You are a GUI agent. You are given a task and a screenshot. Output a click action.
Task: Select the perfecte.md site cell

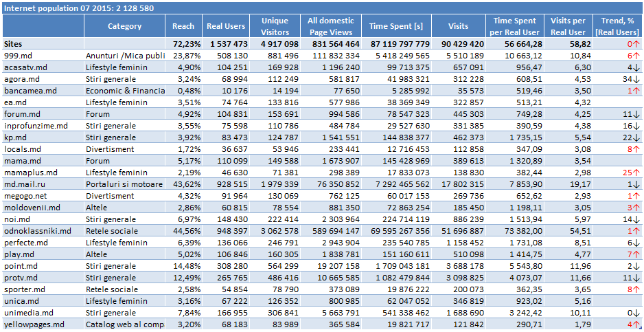tap(43, 243)
